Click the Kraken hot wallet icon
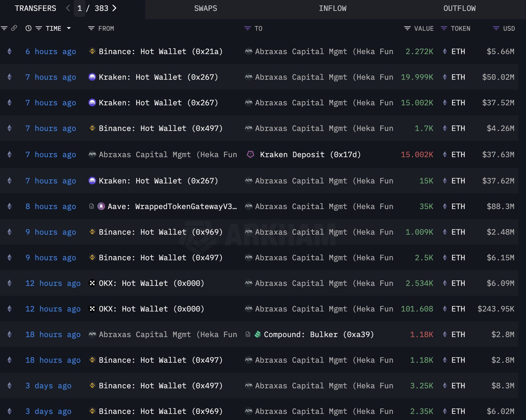Image resolution: width=526 pixels, height=420 pixels. pyautogui.click(x=92, y=77)
